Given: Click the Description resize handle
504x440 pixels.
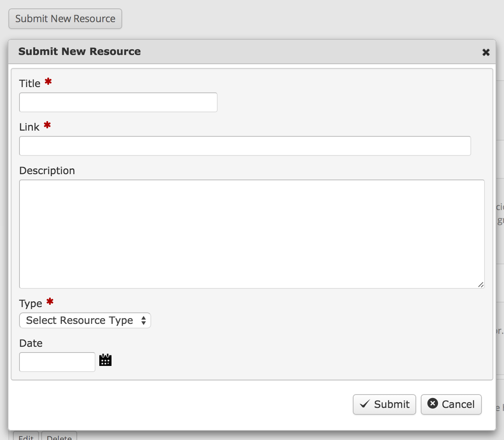Looking at the screenshot, I should [x=481, y=285].
